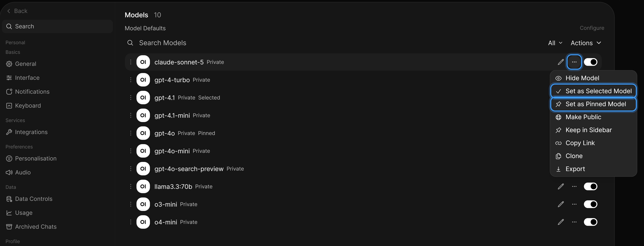Edit the llama3.3:70b model
Image resolution: width=644 pixels, height=246 pixels.
click(x=561, y=187)
